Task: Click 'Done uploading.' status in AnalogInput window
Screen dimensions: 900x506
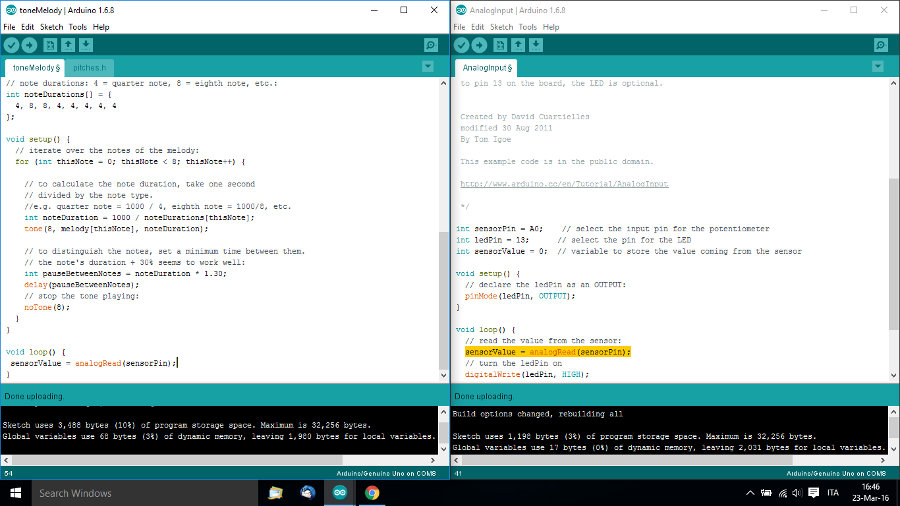Action: pyautogui.click(x=483, y=396)
